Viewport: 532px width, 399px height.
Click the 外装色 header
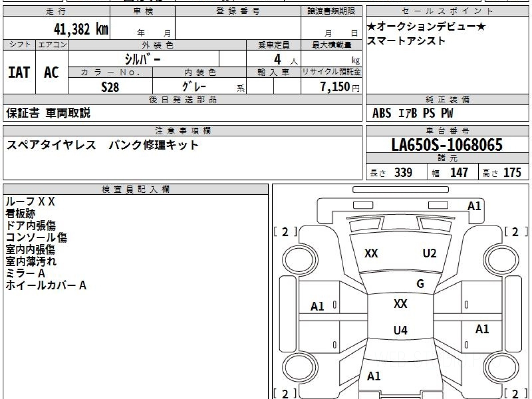[x=157, y=45]
